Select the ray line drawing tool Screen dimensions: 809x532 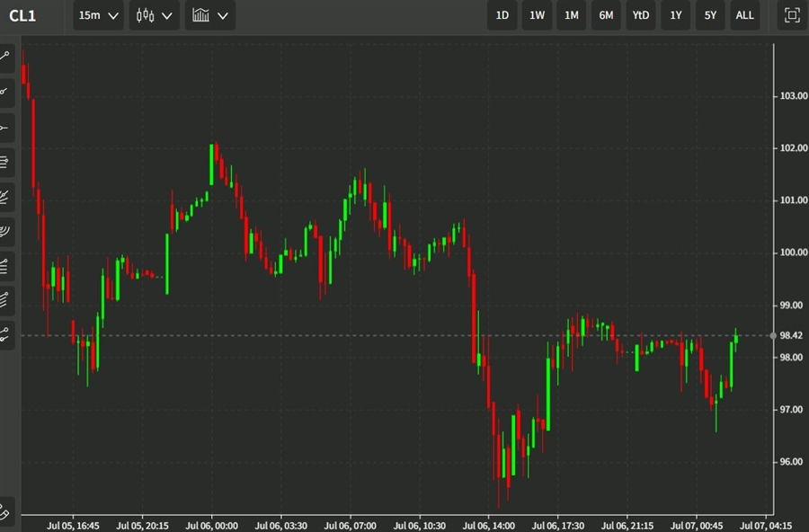5,92
